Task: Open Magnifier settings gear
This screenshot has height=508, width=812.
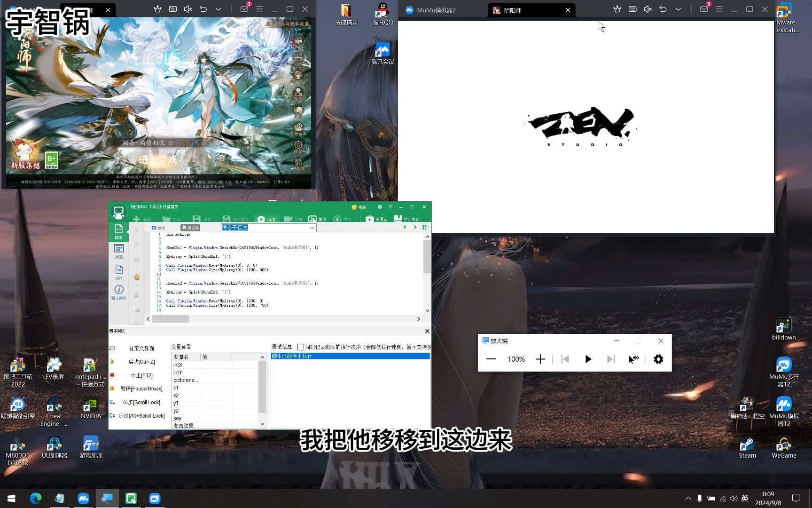Action: tap(658, 359)
